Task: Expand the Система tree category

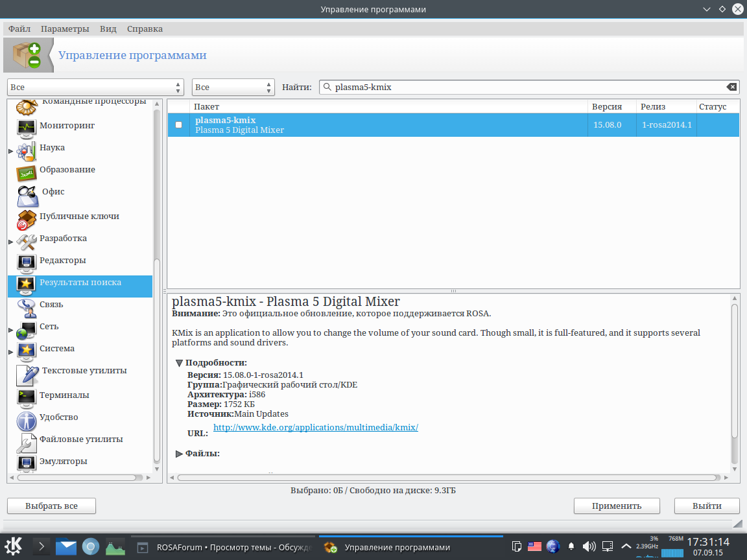Action: coord(11,352)
